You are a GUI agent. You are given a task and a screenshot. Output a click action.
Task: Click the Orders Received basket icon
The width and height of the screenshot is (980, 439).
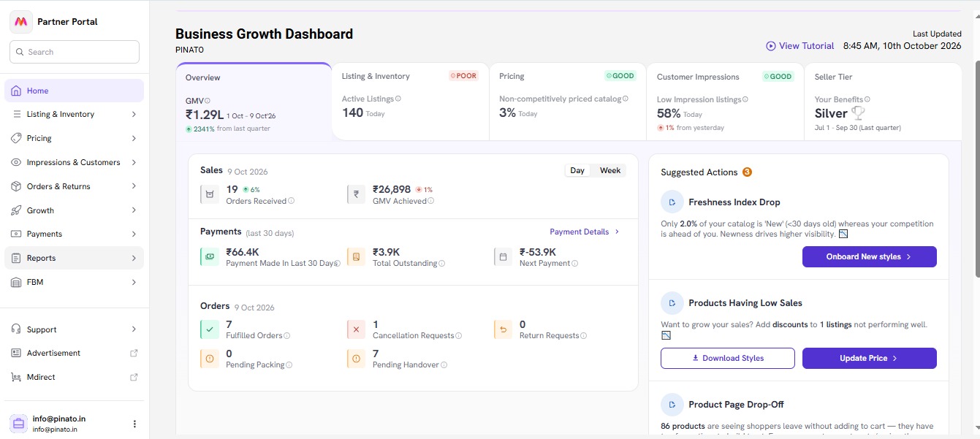pyautogui.click(x=210, y=194)
